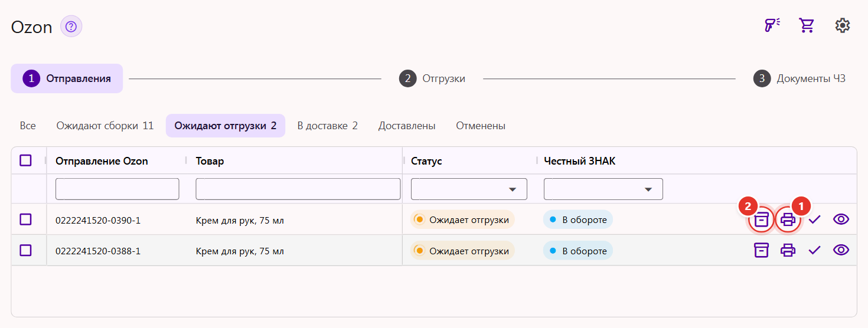Click the Отправление Ozon column header
The height and width of the screenshot is (328, 868).
(102, 161)
